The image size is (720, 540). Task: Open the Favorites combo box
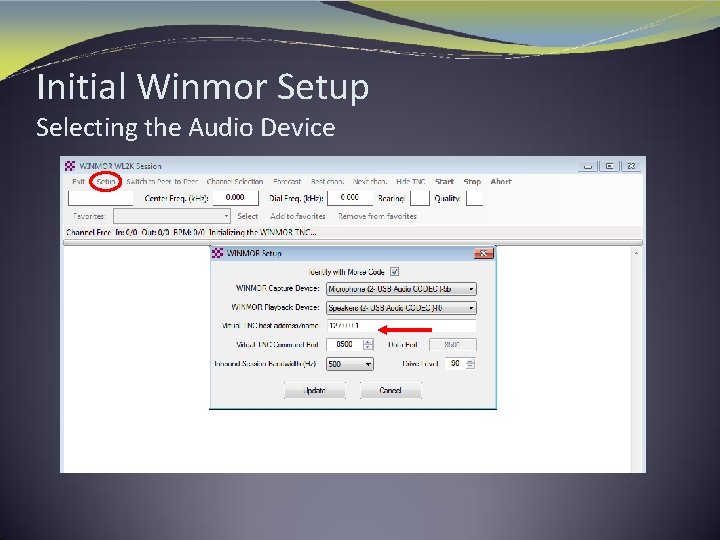(172, 216)
